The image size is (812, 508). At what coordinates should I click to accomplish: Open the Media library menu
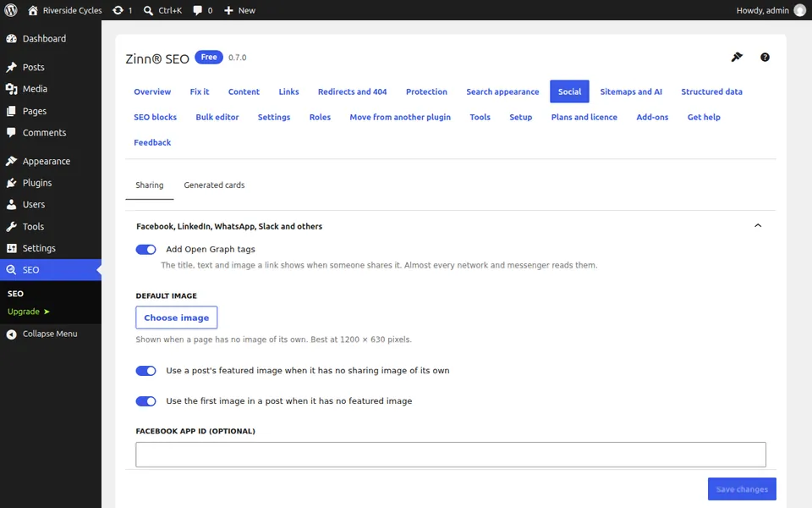(51, 89)
